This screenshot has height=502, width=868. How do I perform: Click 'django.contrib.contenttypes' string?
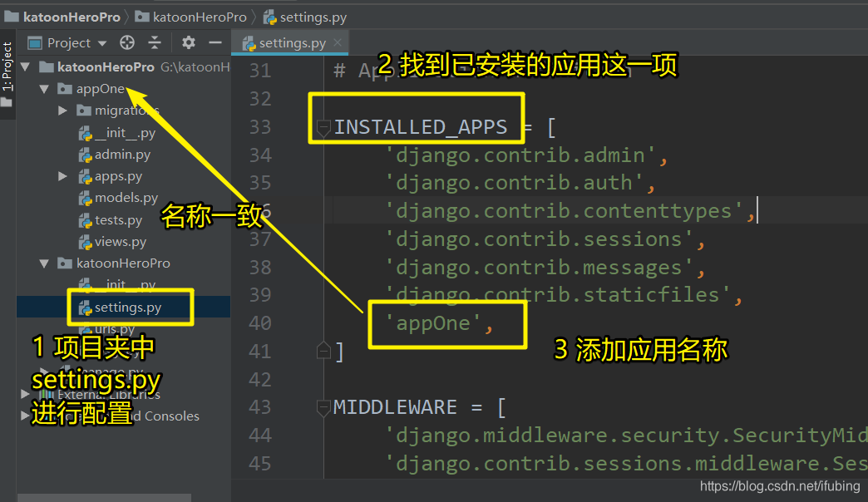pos(564,211)
